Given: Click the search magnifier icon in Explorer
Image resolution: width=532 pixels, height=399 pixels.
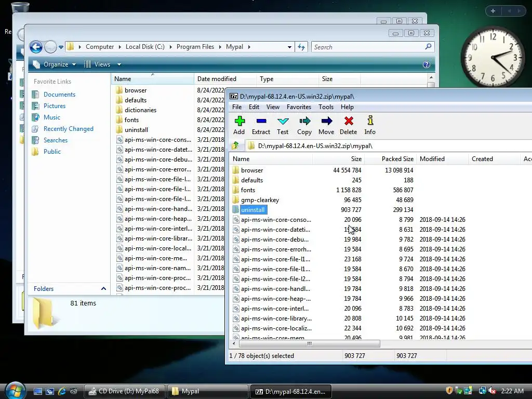Looking at the screenshot, I should pos(428,46).
